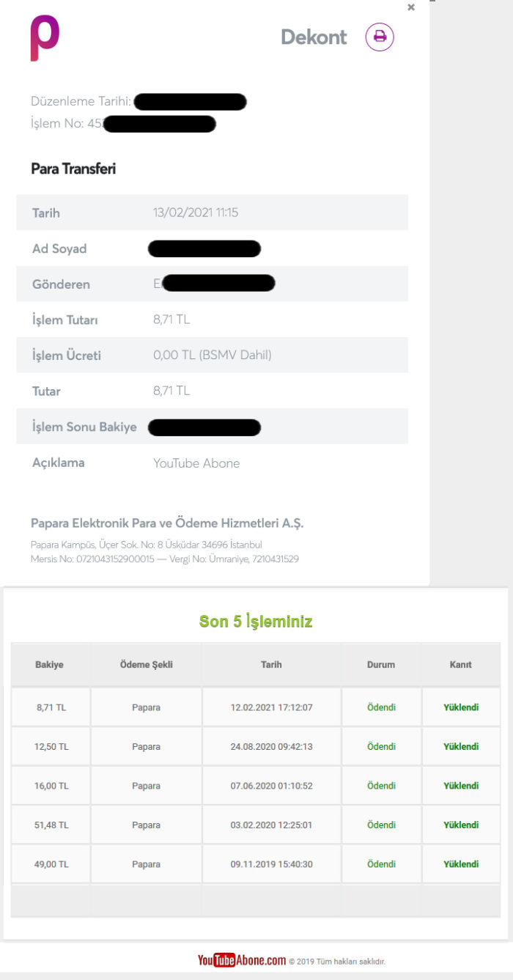Screen dimensions: 513x980
Task: Click the 13/02/2021 11:15 date value
Action: tap(196, 213)
